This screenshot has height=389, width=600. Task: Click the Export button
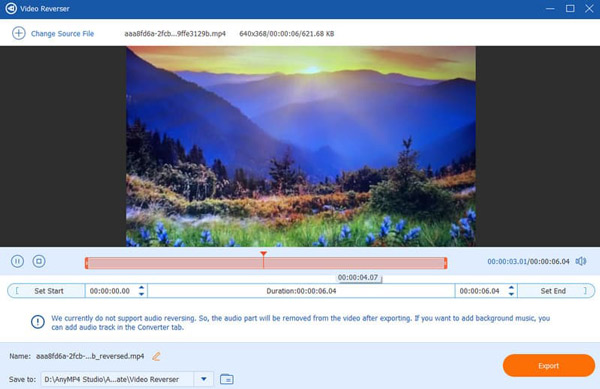(x=549, y=366)
